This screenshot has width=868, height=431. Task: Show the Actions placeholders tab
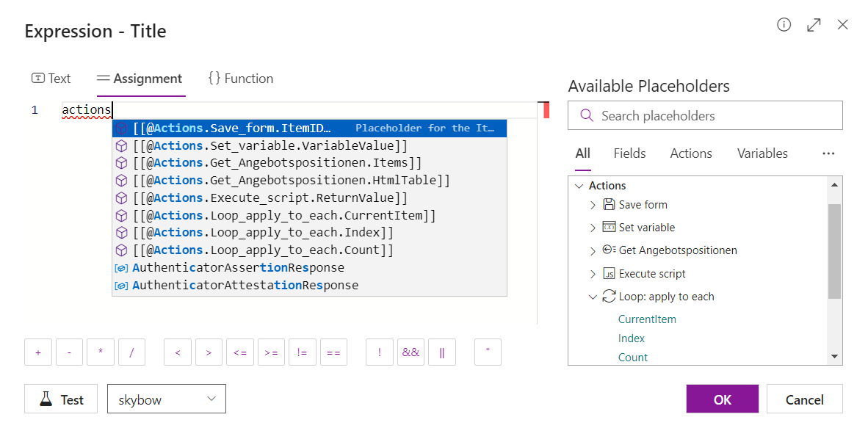point(691,153)
